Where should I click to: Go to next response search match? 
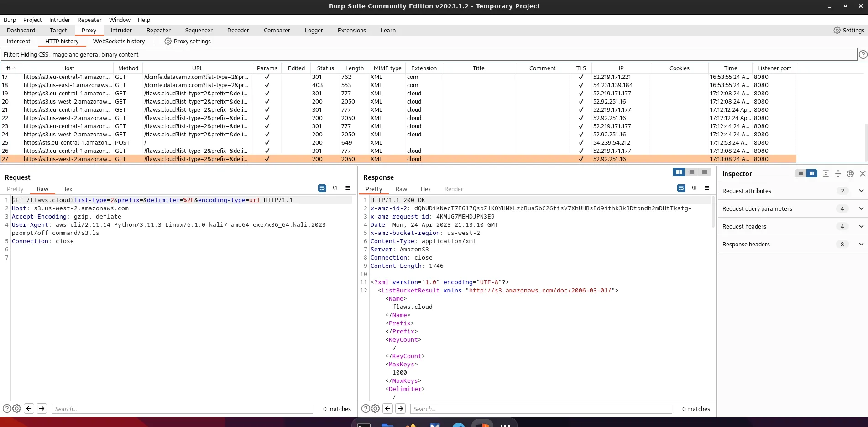400,409
